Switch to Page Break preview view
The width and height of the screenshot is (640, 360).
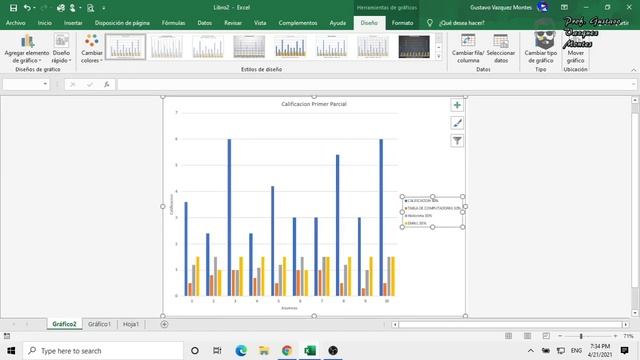point(546,336)
